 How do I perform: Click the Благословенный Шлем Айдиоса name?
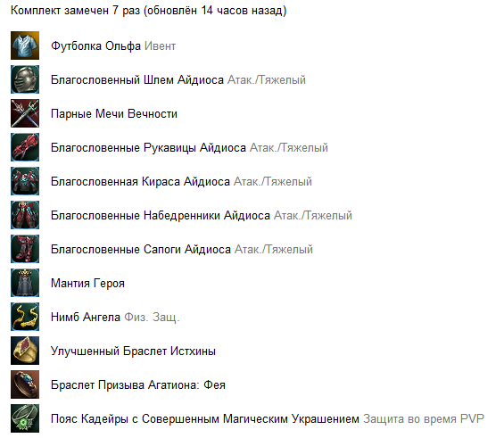click(137, 80)
